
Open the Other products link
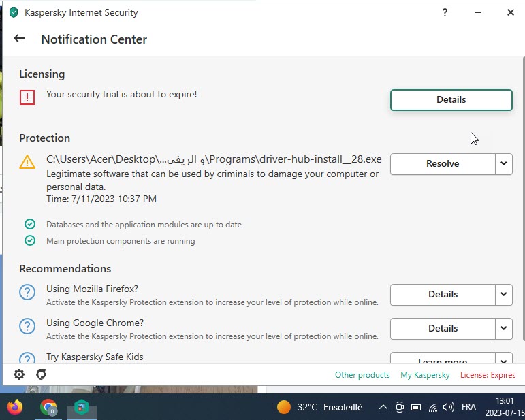pos(362,375)
